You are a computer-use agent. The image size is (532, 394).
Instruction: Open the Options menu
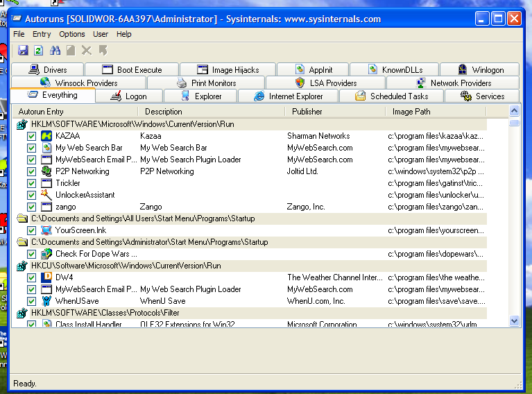click(x=72, y=34)
